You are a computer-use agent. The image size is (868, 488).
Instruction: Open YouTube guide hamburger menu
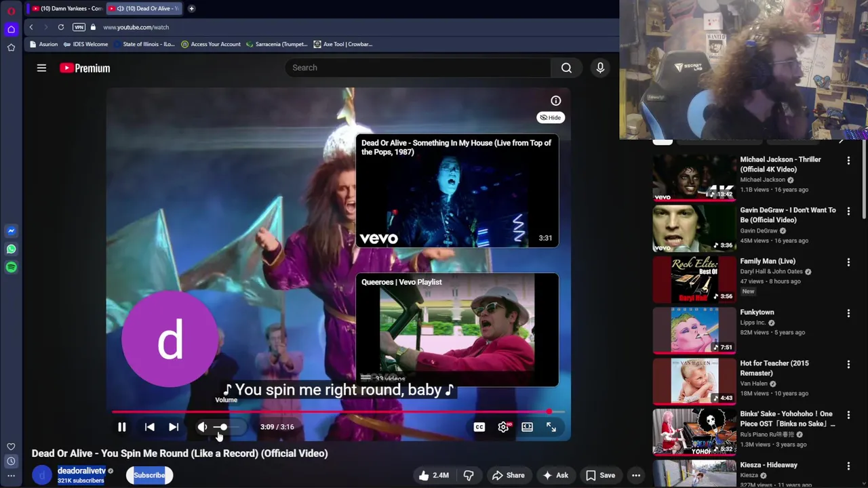tap(41, 68)
